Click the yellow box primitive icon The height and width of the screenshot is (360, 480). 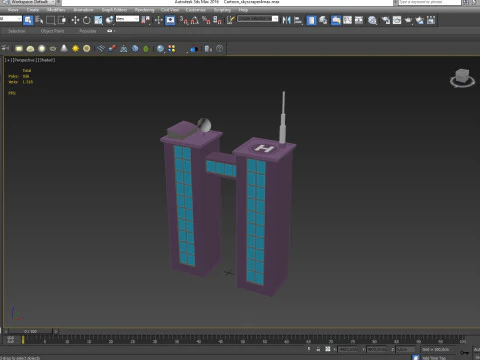coord(19,49)
